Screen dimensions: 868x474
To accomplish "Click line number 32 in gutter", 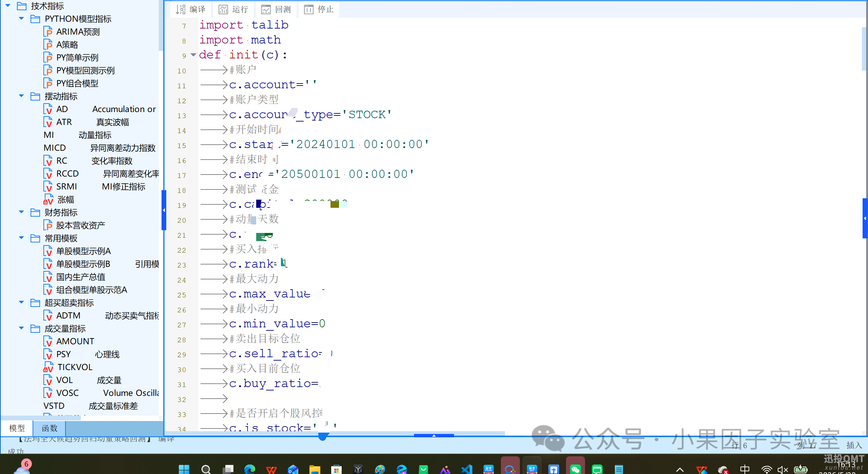I will (182, 400).
